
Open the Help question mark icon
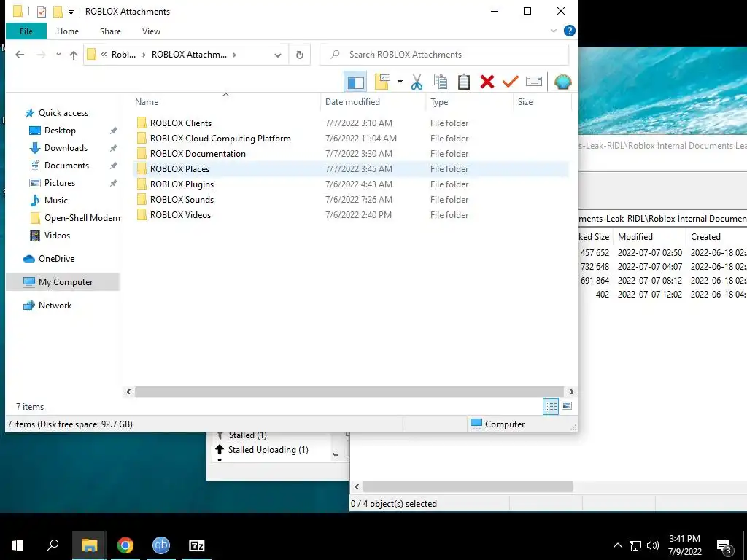[569, 31]
